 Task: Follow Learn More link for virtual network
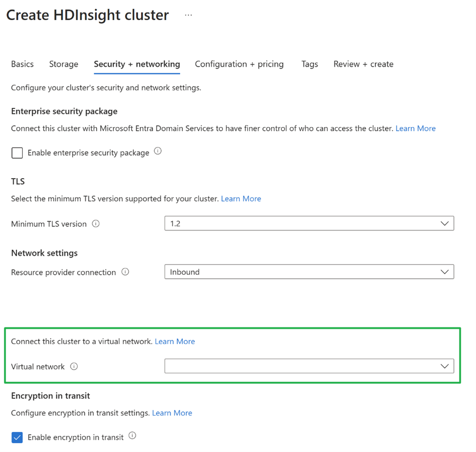pyautogui.click(x=175, y=341)
